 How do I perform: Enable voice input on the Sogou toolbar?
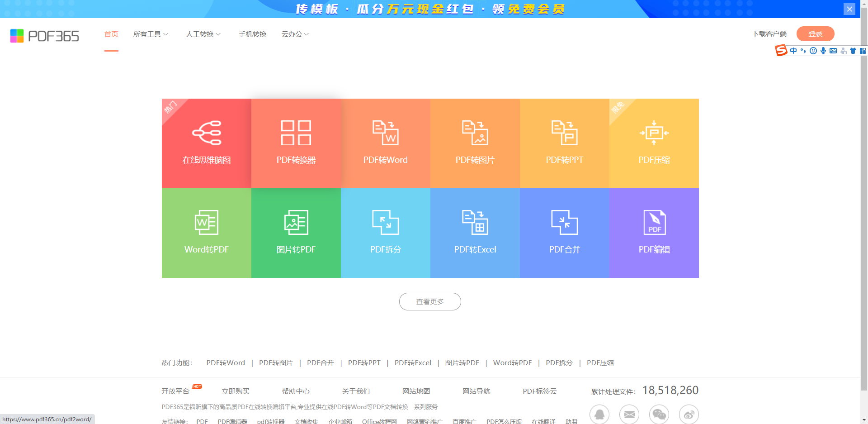(823, 51)
